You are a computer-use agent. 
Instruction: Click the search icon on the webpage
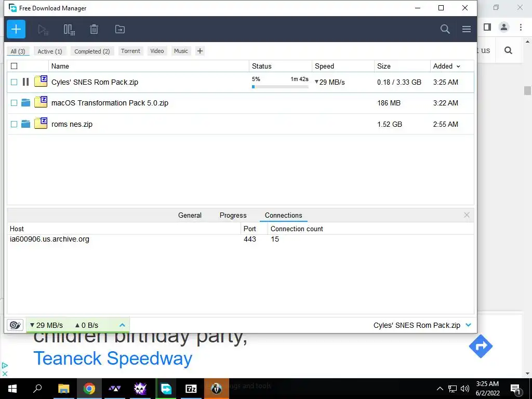(x=508, y=50)
